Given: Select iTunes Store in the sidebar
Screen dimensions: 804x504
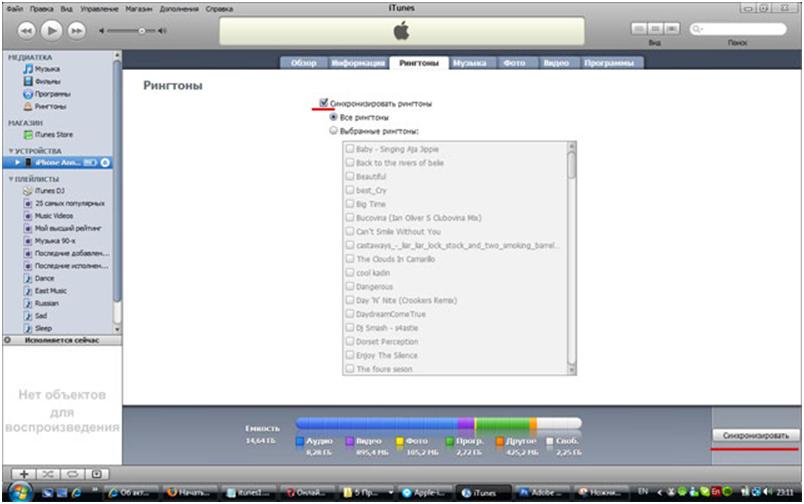Looking at the screenshot, I should coord(53,133).
